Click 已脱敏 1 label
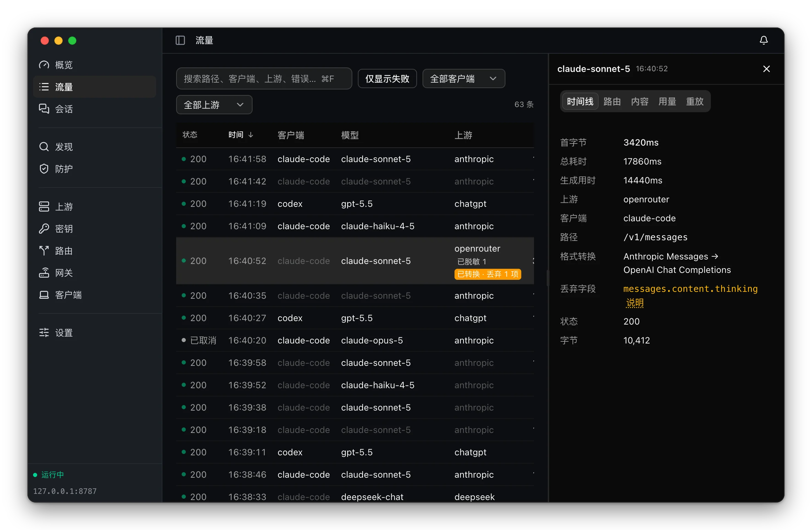Viewport: 812px width, 530px height. pyautogui.click(x=471, y=262)
